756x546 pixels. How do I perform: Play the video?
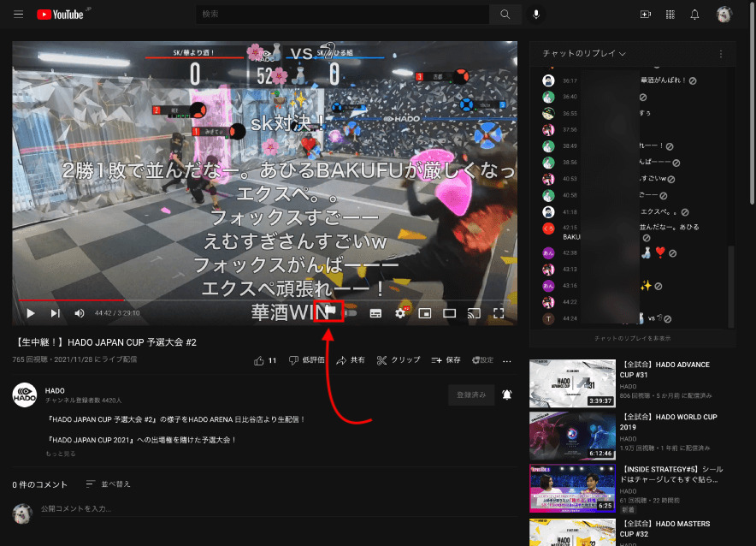coord(31,313)
